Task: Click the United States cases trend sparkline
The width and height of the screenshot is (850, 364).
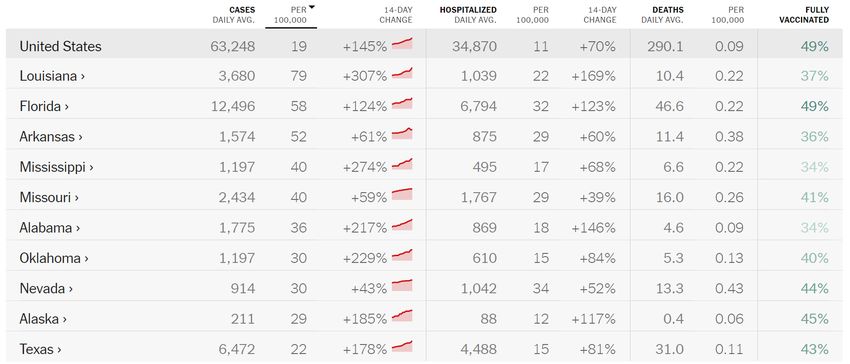Action: click(x=402, y=43)
